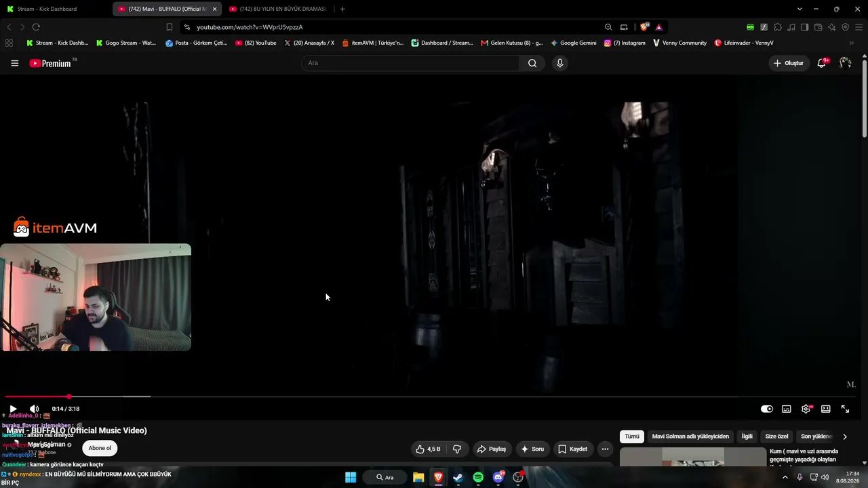Click the YouTube search magnifier button
The width and height of the screenshot is (868, 488).
pos(532,63)
